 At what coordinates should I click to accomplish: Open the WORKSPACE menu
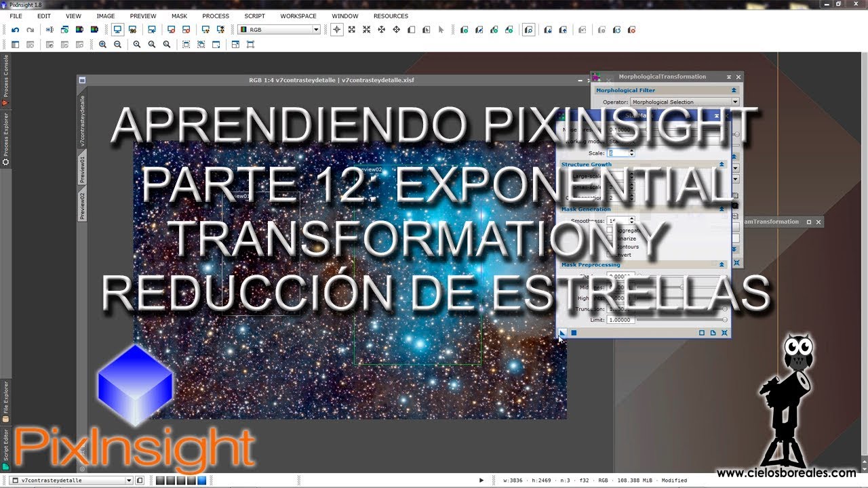coord(298,16)
